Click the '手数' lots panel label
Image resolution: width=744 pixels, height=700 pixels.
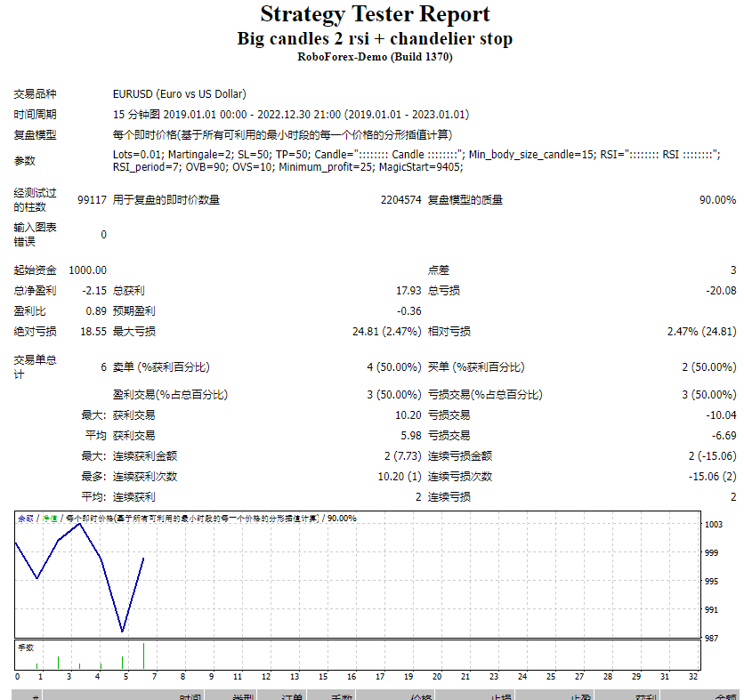click(x=26, y=648)
